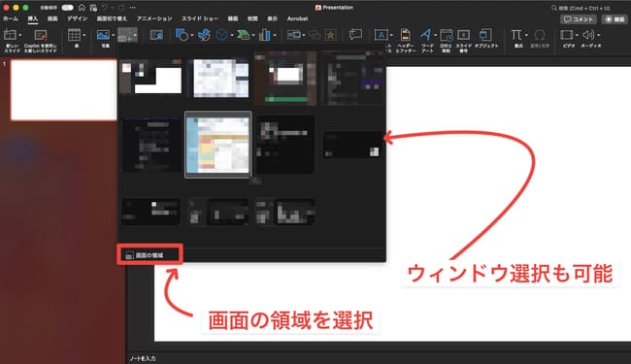Screen dimensions: 631x364
Task: Click the star Action button icon
Action: point(330,35)
